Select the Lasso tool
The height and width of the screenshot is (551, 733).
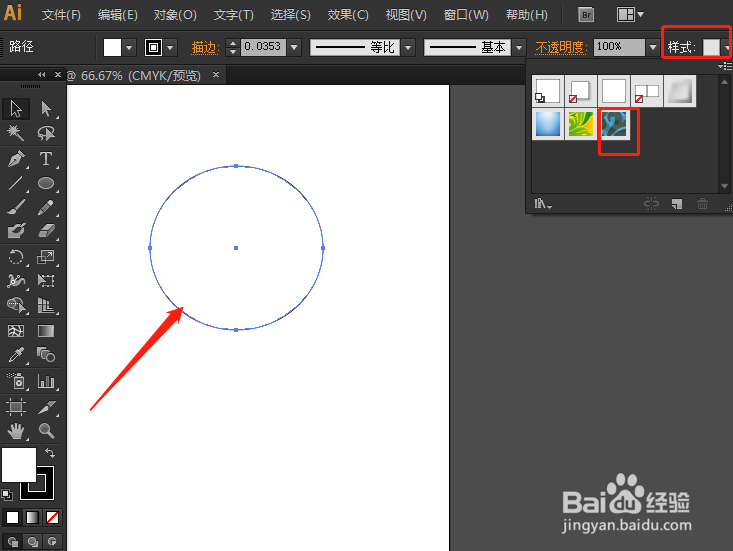tap(46, 133)
